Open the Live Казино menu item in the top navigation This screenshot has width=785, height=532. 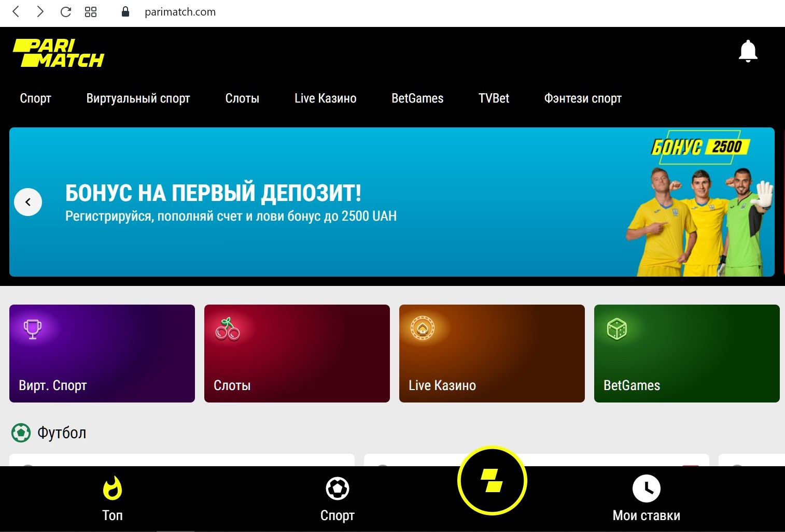point(326,98)
